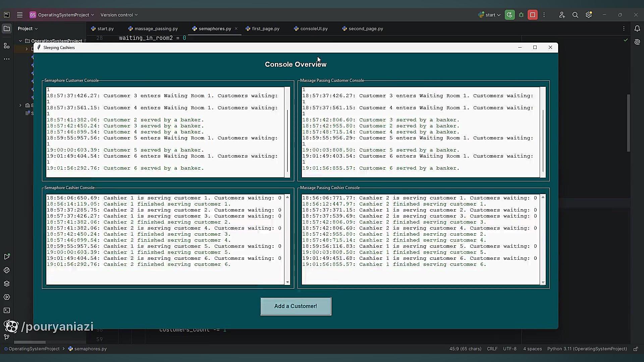Viewport: 644px width, 362px height.
Task: Switch to start.py tab
Action: click(x=102, y=28)
